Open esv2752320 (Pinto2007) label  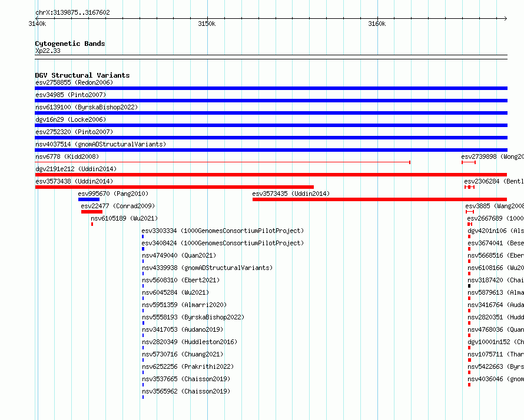(74, 132)
